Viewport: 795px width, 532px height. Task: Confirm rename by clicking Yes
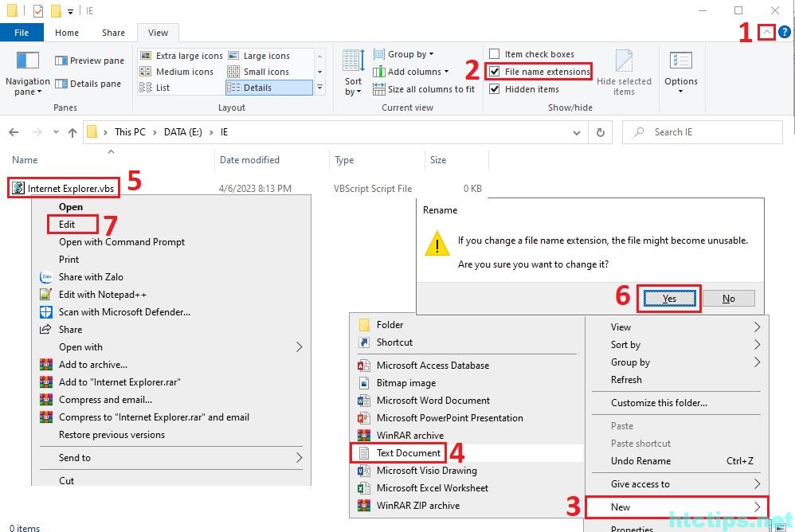(x=669, y=299)
